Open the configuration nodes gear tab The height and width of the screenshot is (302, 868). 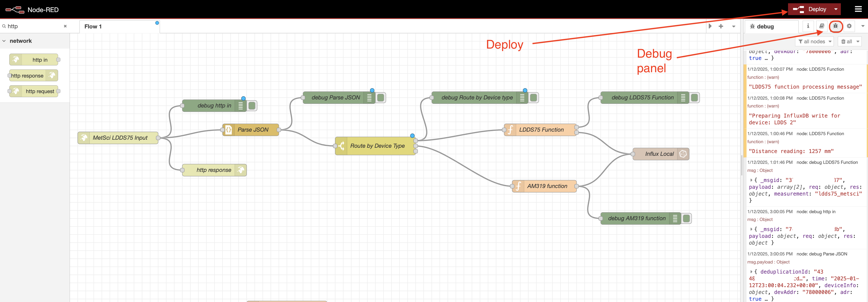849,26
